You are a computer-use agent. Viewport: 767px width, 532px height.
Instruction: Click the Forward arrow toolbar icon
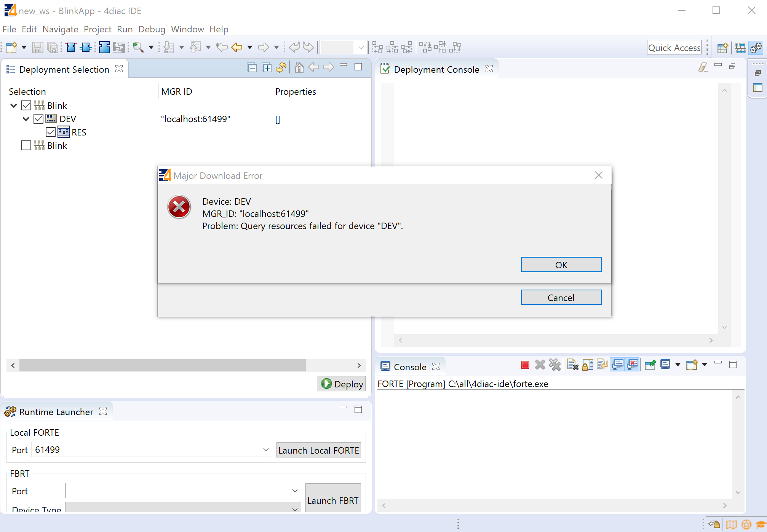(x=264, y=47)
